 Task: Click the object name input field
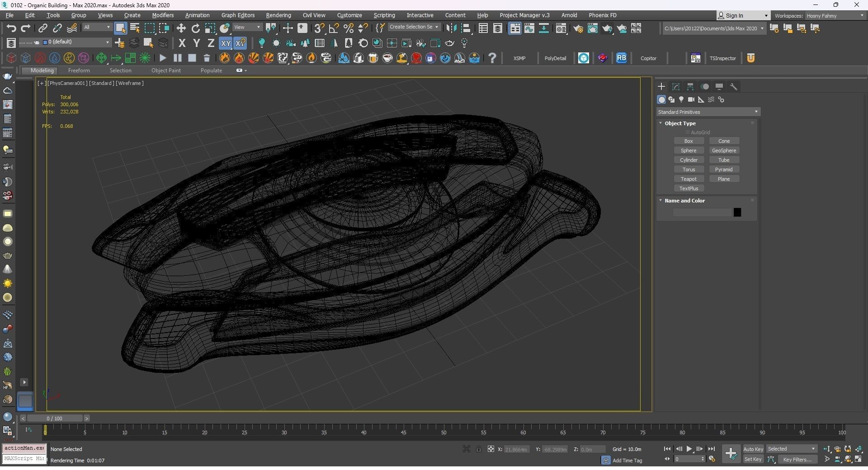pyautogui.click(x=702, y=212)
